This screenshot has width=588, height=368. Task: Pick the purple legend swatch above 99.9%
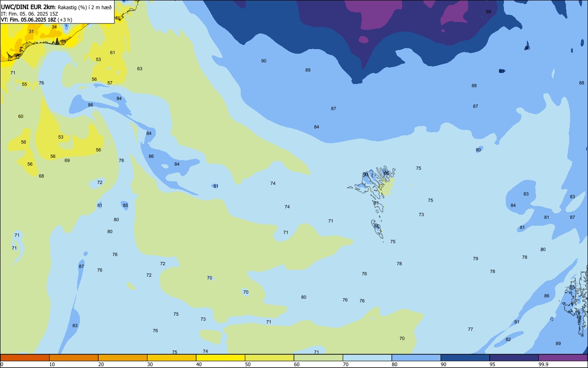pos(563,357)
